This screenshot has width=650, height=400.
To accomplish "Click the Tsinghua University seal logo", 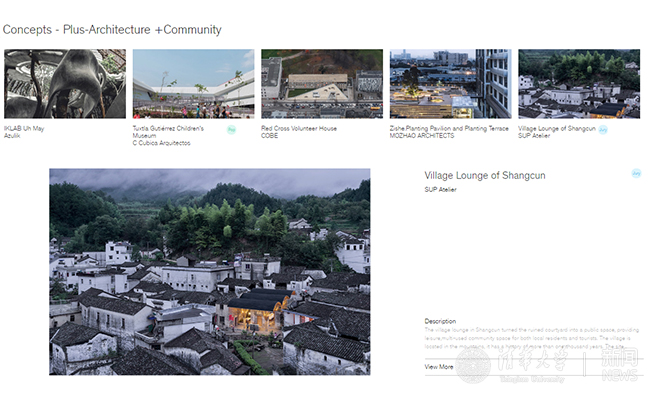I will (x=473, y=365).
